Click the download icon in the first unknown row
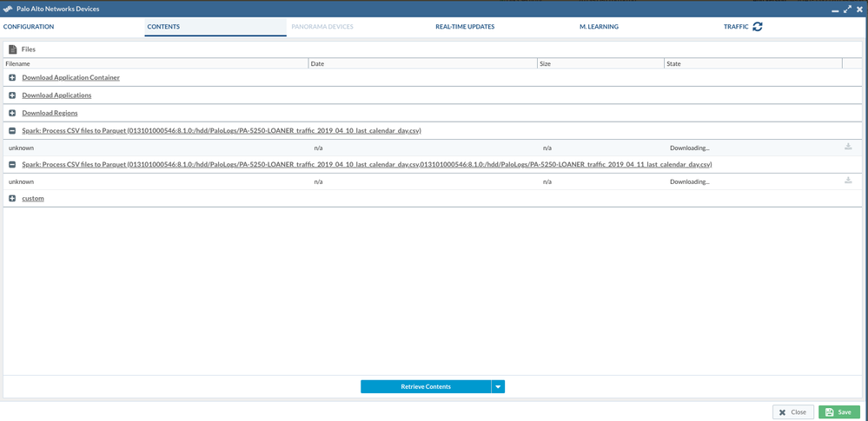The image size is (868, 421). point(848,148)
